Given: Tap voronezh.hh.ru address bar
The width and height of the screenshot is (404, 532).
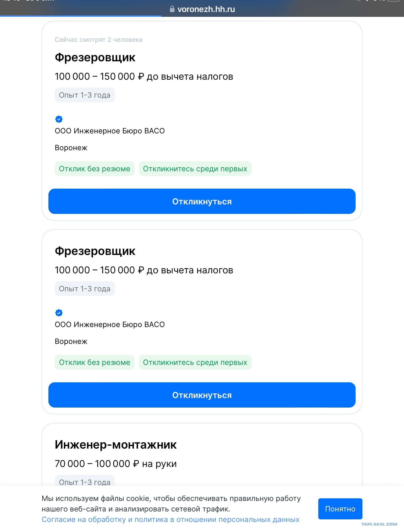Looking at the screenshot, I should tap(202, 9).
